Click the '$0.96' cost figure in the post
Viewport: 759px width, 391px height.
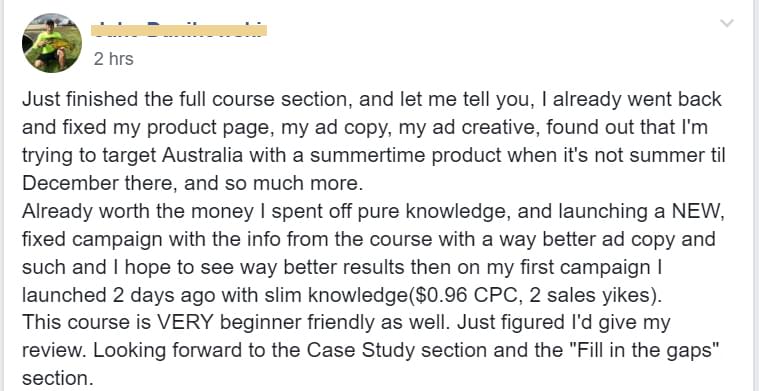click(439, 296)
